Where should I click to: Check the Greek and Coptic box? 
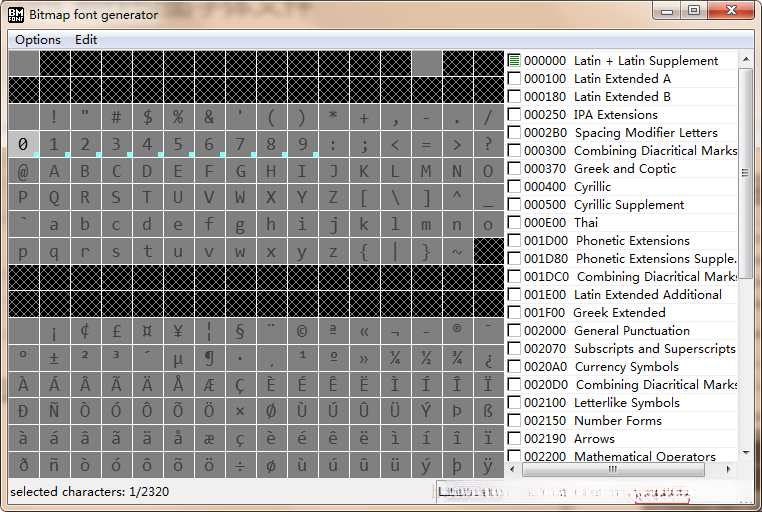(x=514, y=169)
